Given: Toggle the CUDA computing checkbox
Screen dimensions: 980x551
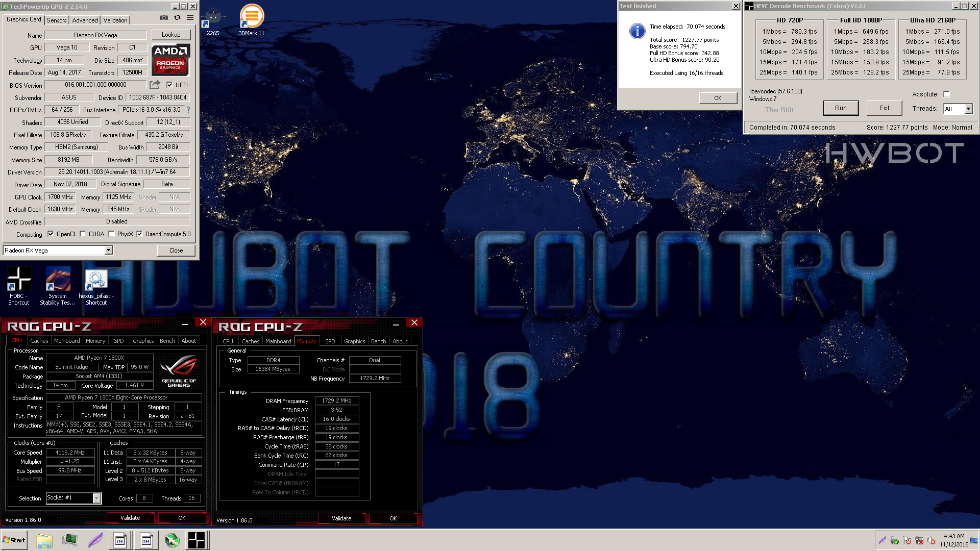Looking at the screenshot, I should [x=83, y=234].
